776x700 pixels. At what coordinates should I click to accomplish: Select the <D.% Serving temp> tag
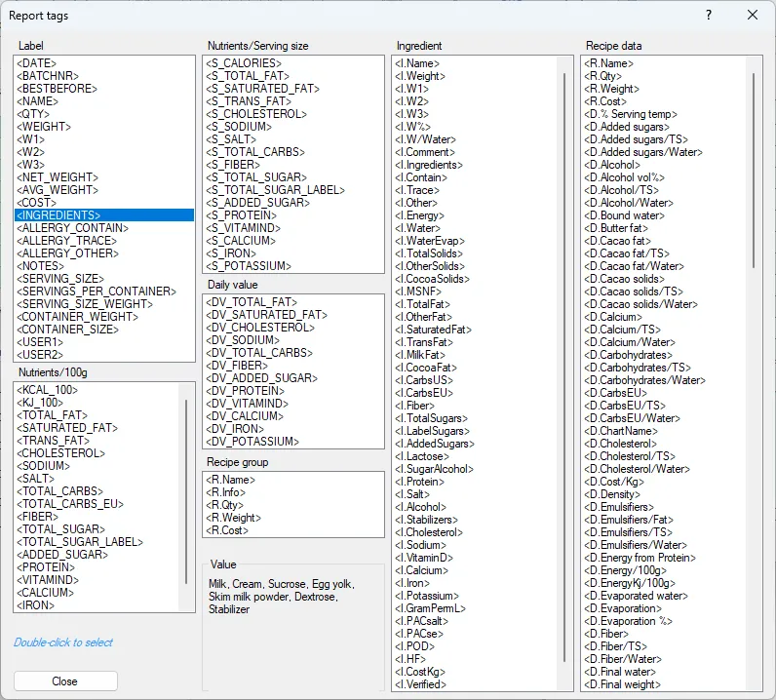[x=630, y=114]
